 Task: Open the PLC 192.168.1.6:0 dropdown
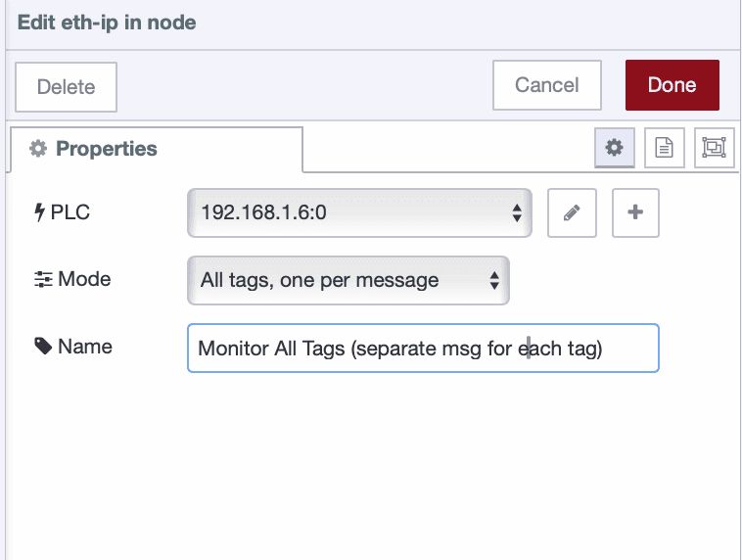[x=359, y=212]
